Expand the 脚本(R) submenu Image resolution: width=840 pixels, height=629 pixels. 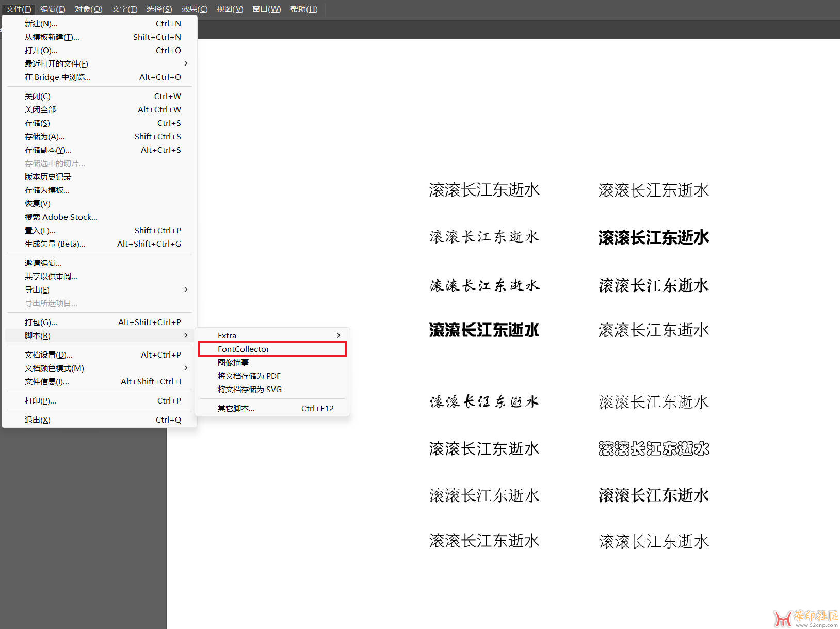click(100, 336)
